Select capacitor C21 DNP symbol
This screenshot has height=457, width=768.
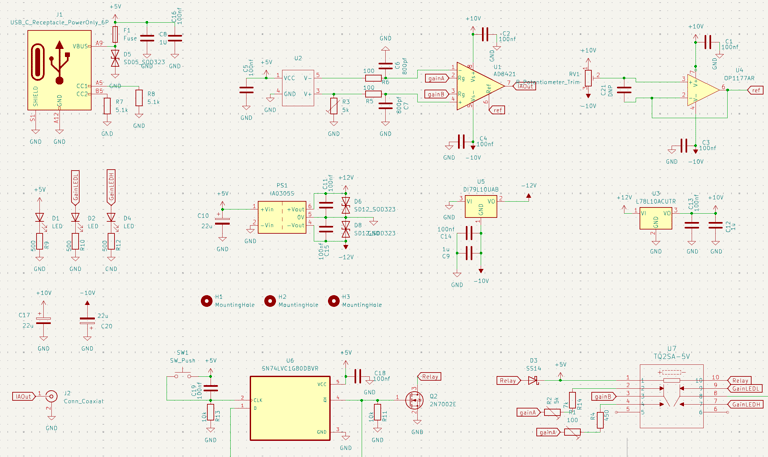(x=624, y=90)
